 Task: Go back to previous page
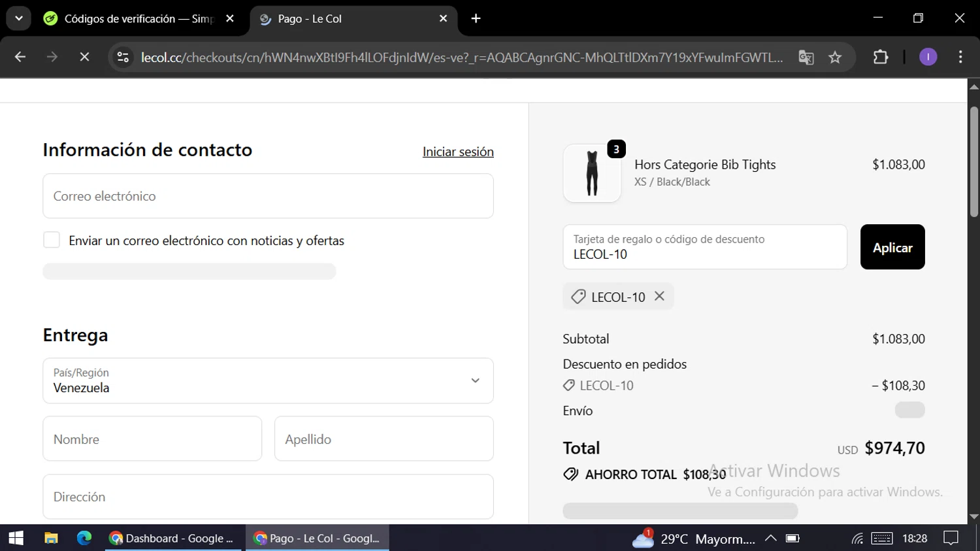pos(20,58)
